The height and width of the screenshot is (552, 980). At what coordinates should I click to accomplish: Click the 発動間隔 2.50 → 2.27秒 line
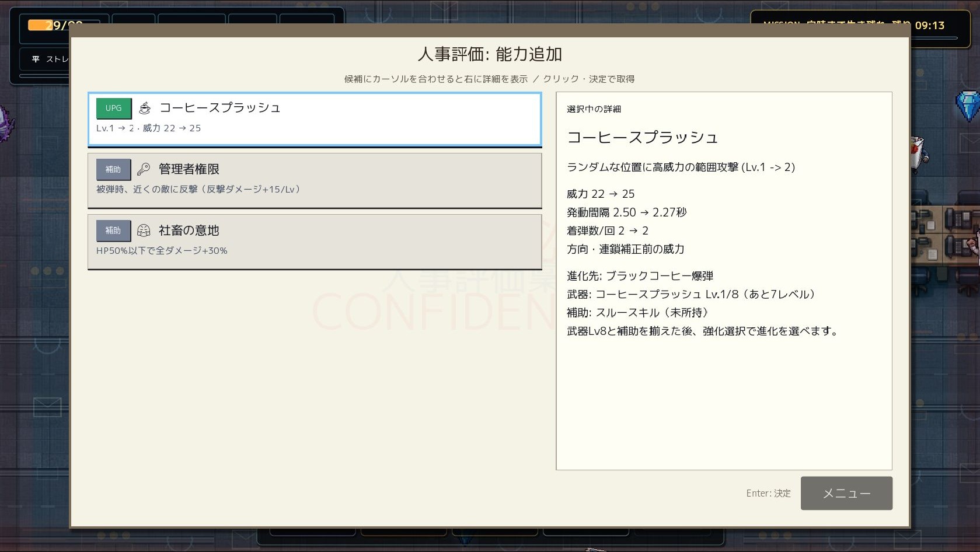(626, 212)
